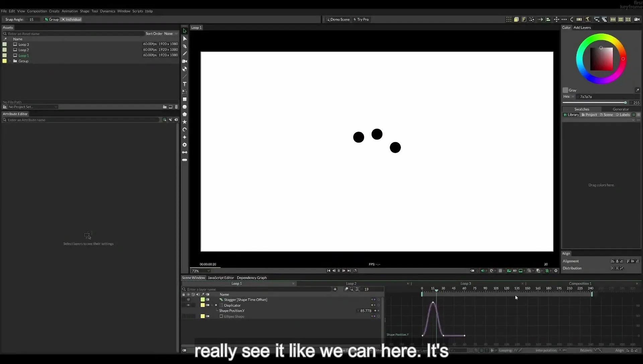
Task: Switch to the Add Layers tab
Action: pos(582,27)
